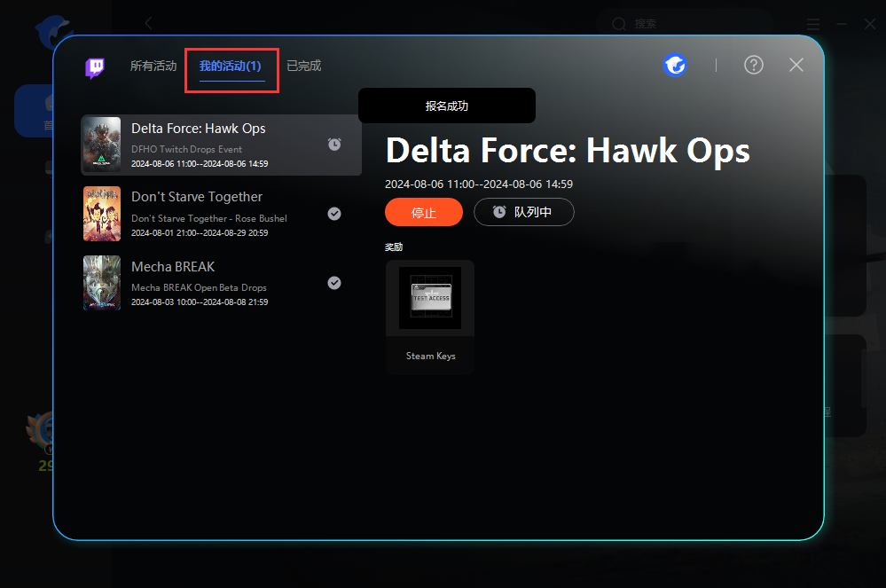Click the purple Twitch logo icon
This screenshot has height=588, width=886.
coord(95,67)
